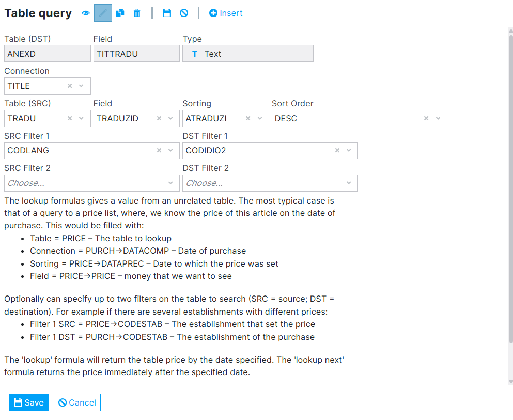
Task: Remove CODLANG filter with the x icon
Action: (x=159, y=150)
